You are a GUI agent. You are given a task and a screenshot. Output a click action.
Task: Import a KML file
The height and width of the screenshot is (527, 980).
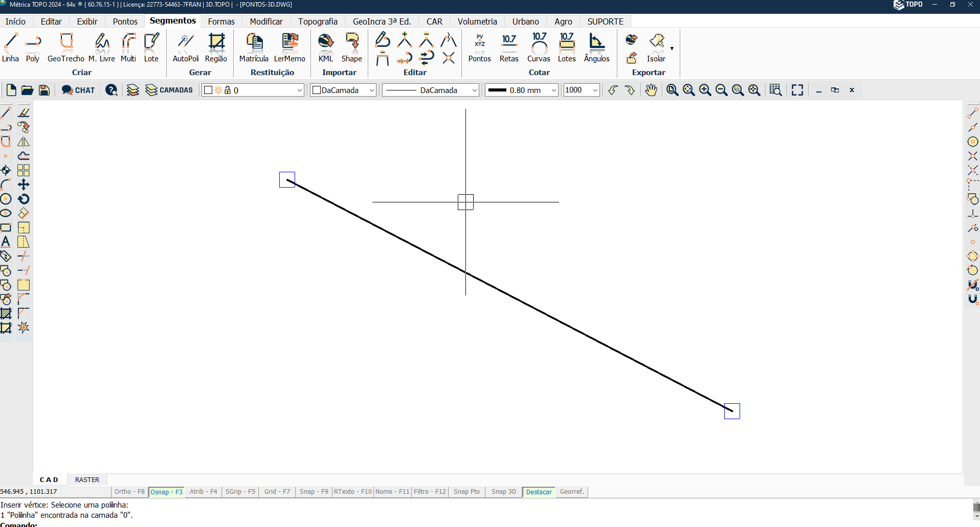326,48
